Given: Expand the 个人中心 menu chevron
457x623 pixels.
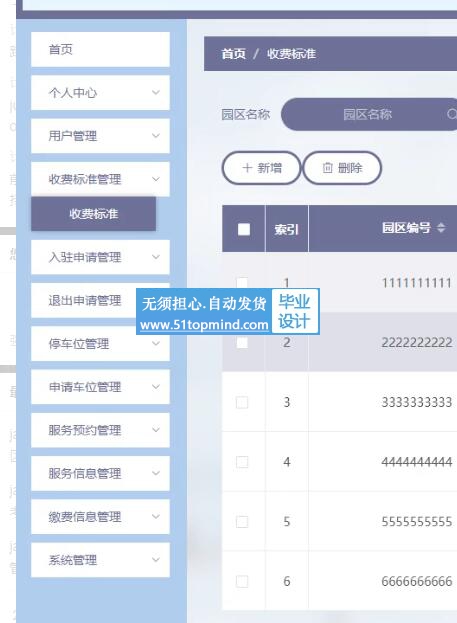Looking at the screenshot, I should click(156, 93).
